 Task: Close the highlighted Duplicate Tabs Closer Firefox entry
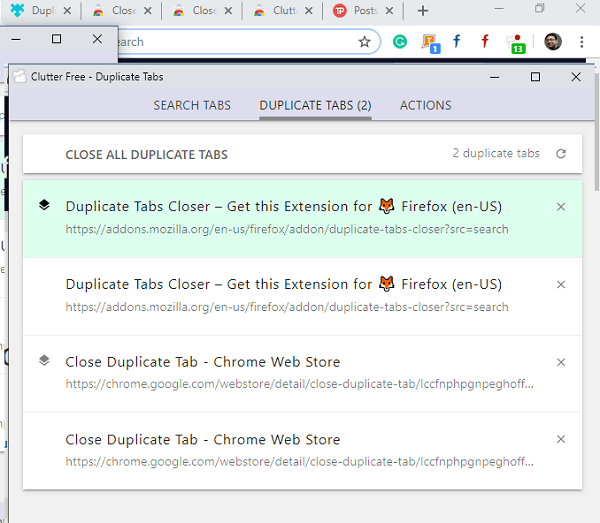coord(561,207)
